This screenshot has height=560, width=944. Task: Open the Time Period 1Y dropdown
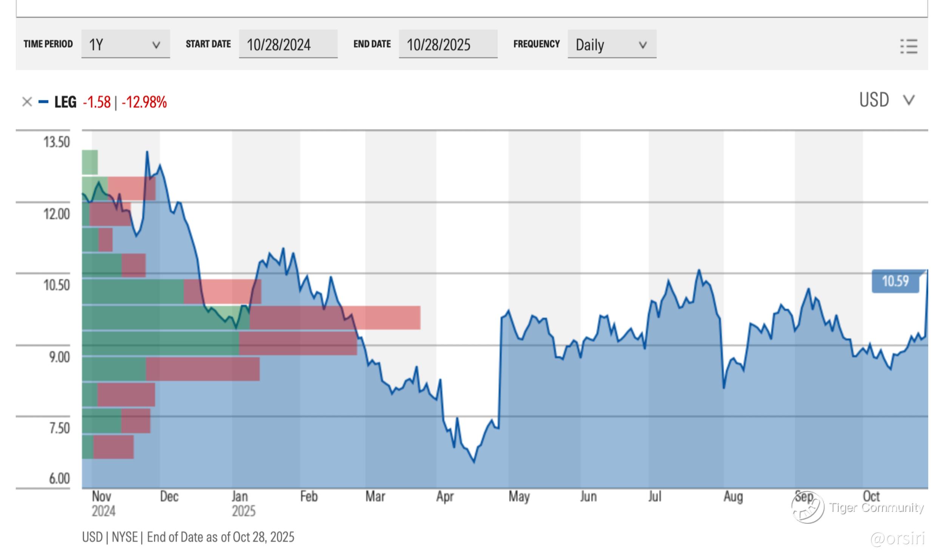125,45
